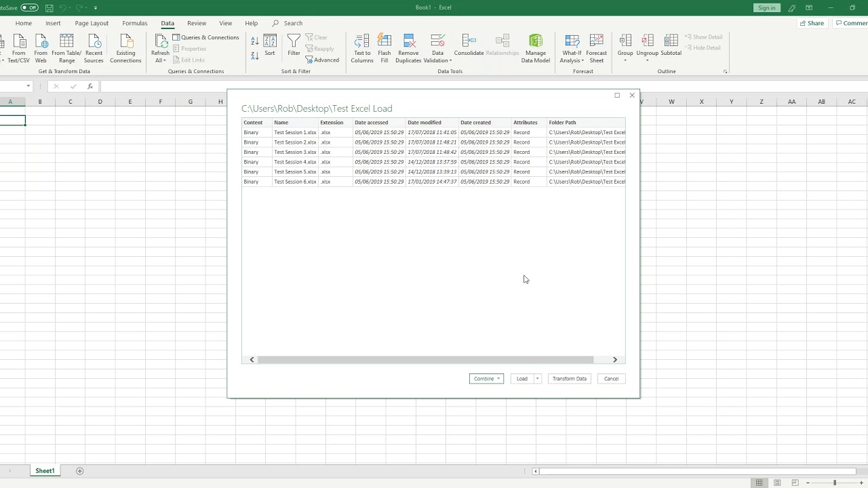Maximize the preview dialog window

click(617, 96)
